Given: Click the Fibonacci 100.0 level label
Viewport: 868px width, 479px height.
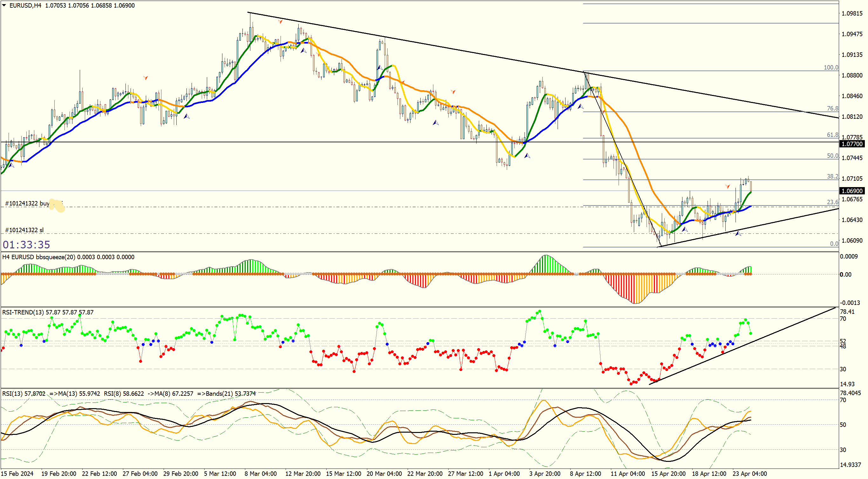Looking at the screenshot, I should click(x=831, y=67).
